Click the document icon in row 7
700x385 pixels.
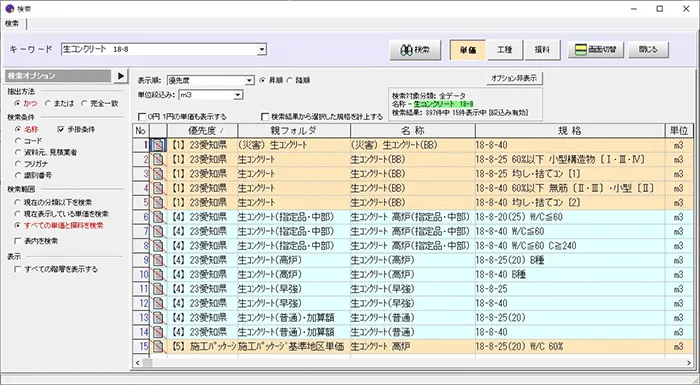(x=158, y=231)
